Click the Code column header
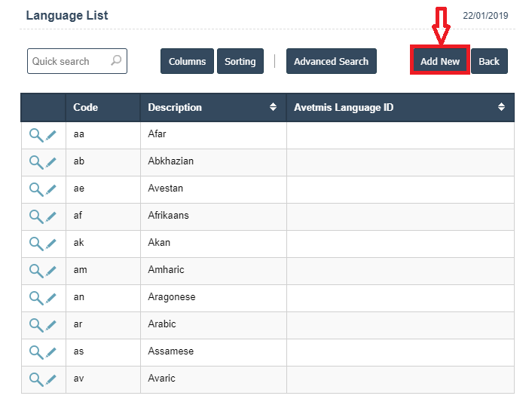This screenshot has height=408, width=532. [102, 107]
